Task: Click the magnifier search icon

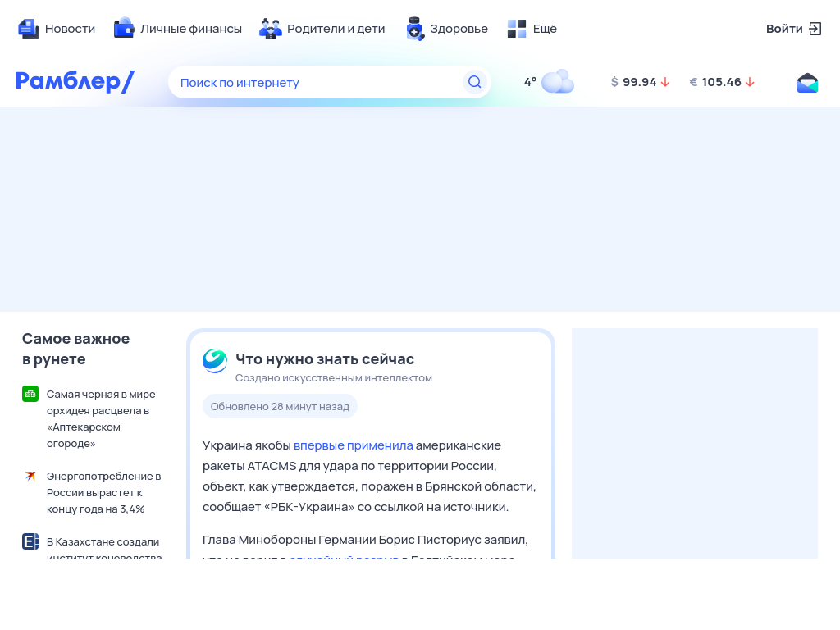Action: pos(475,82)
